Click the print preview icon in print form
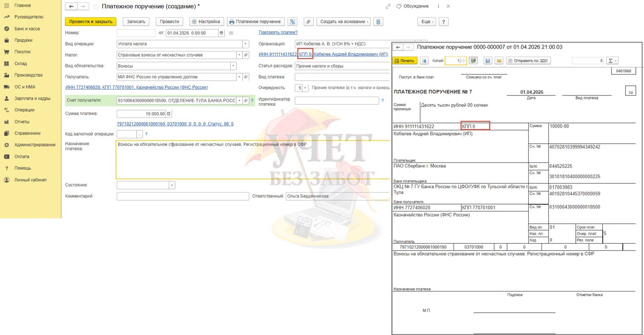The image size is (644, 335). (424, 61)
